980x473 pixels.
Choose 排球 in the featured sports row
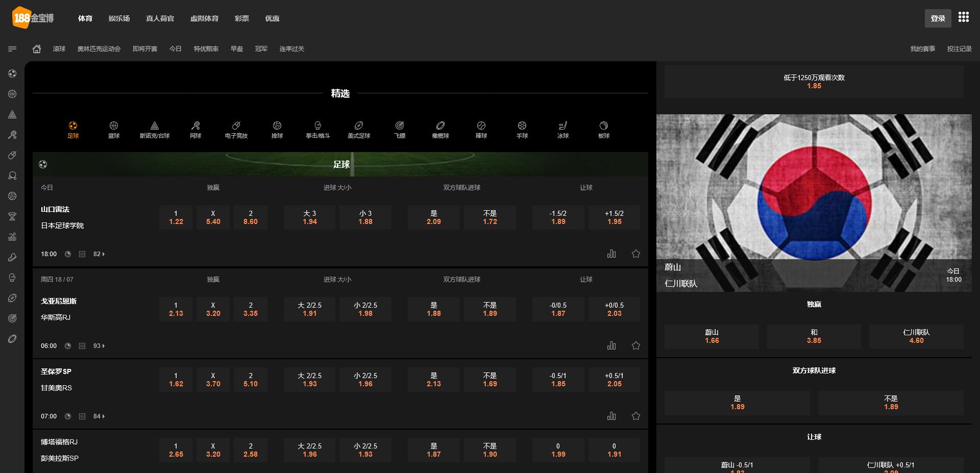pos(277,130)
